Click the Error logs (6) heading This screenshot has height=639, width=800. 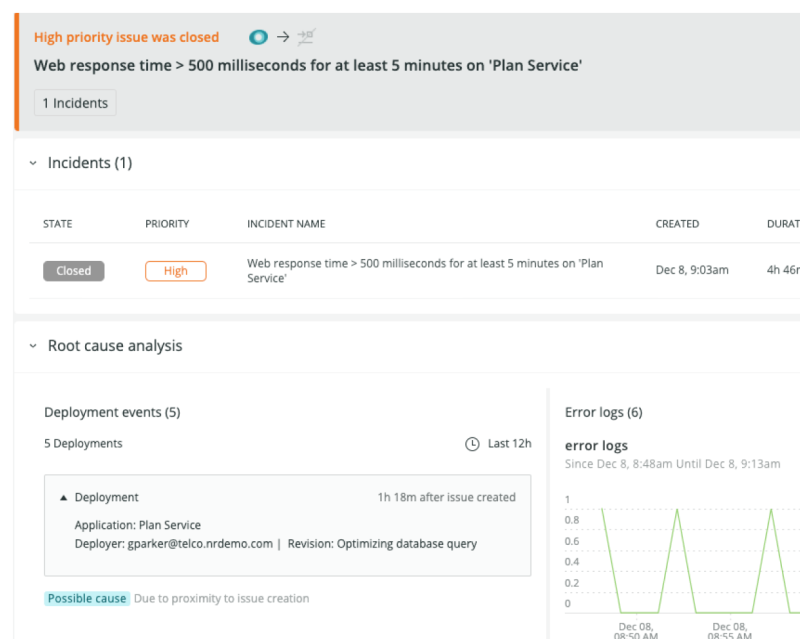pos(603,412)
